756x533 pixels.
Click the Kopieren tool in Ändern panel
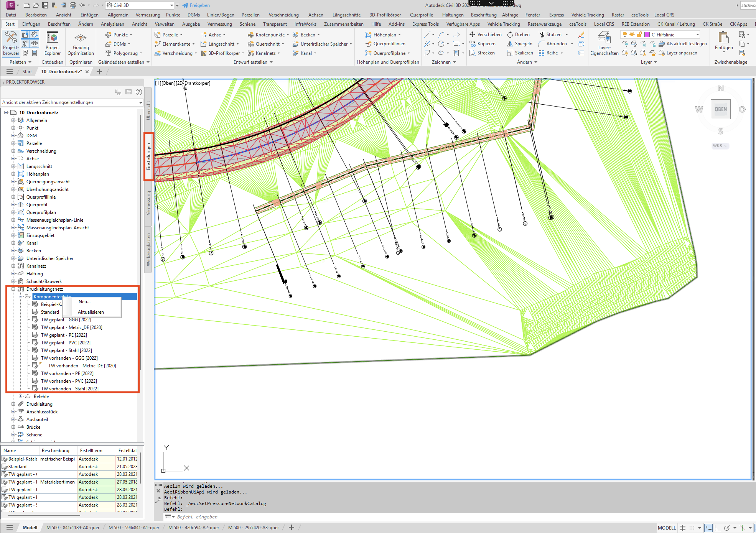coord(483,44)
